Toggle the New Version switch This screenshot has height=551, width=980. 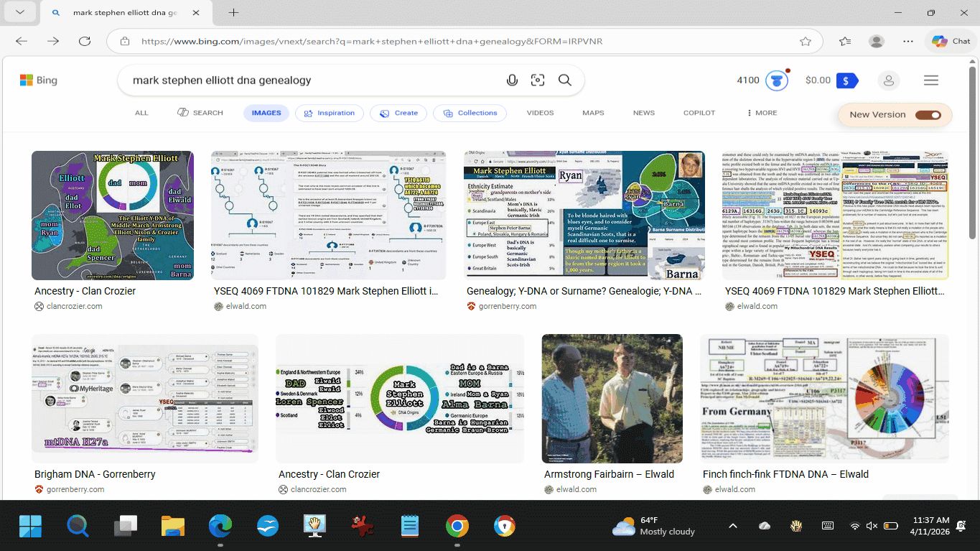(x=928, y=115)
